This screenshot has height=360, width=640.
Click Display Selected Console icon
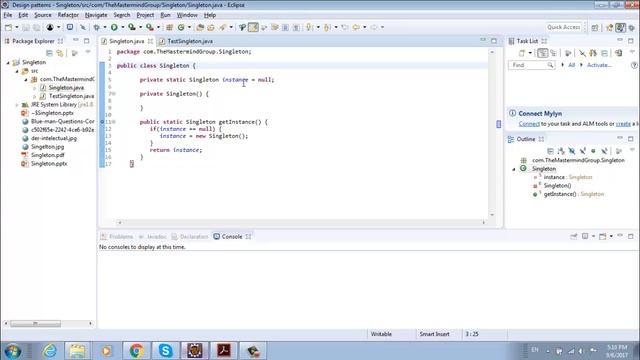pos(585,236)
